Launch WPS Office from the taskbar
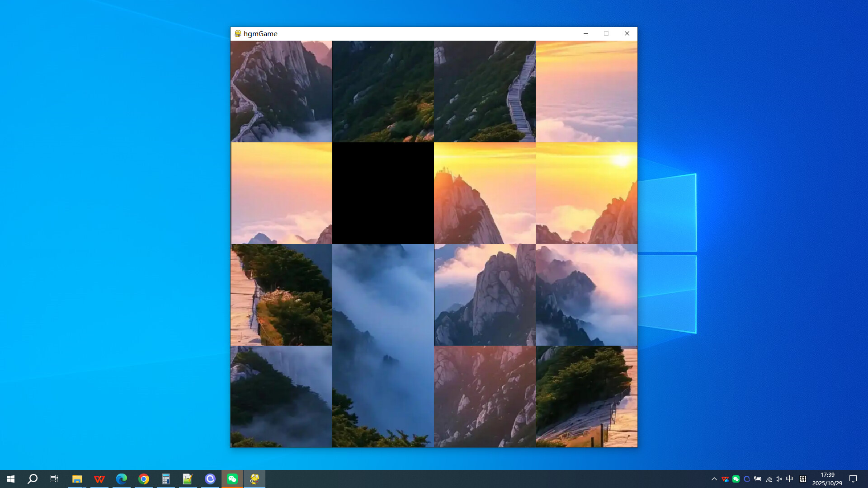Viewport: 868px width, 488px height. 99,479
